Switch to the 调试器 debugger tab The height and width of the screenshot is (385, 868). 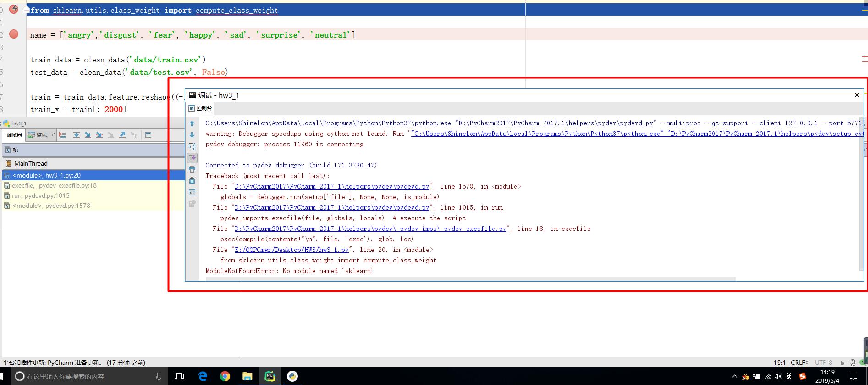tap(14, 135)
